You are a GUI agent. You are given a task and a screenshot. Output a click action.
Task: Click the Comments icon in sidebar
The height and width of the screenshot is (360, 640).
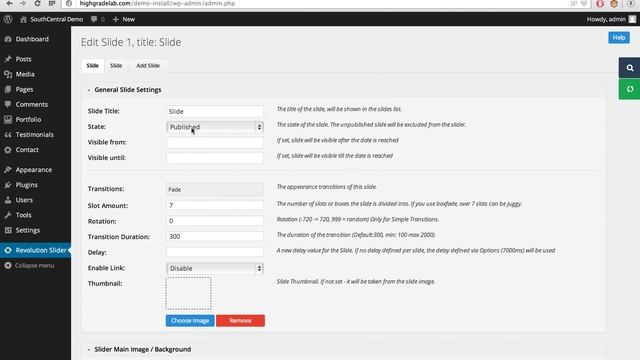8,104
